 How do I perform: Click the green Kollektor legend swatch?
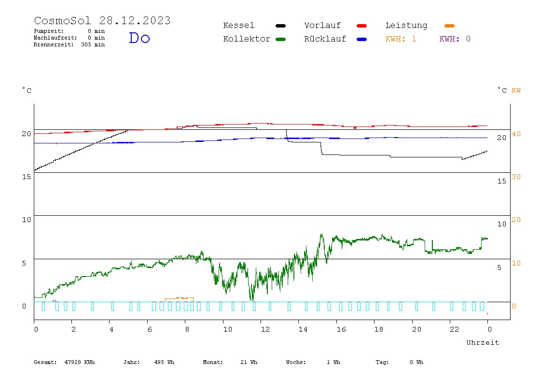(x=280, y=39)
